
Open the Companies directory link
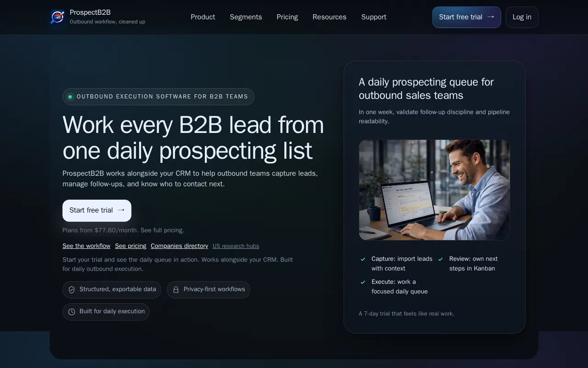[179, 246]
